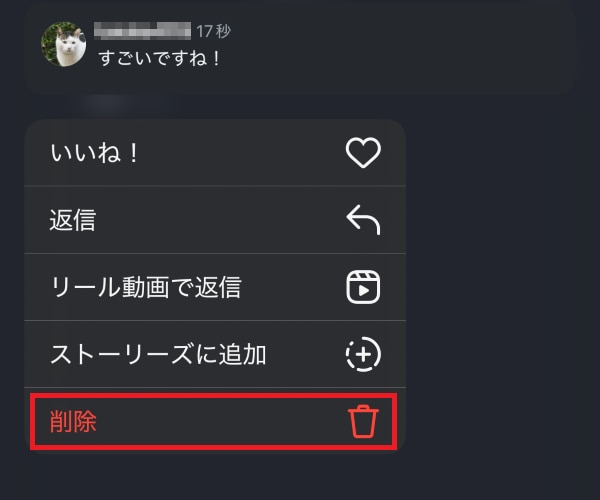Choose the red 削除 menu entry
This screenshot has height=500, width=600.
73,422
